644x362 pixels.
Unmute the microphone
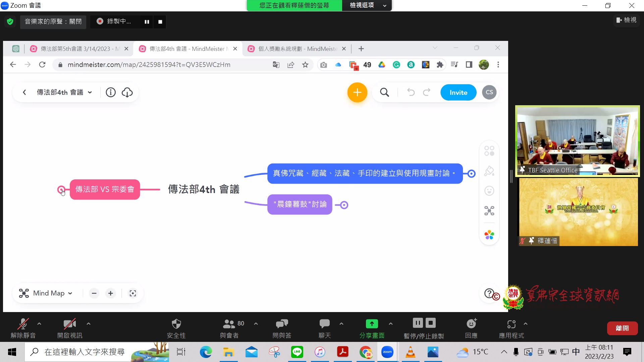(23, 324)
